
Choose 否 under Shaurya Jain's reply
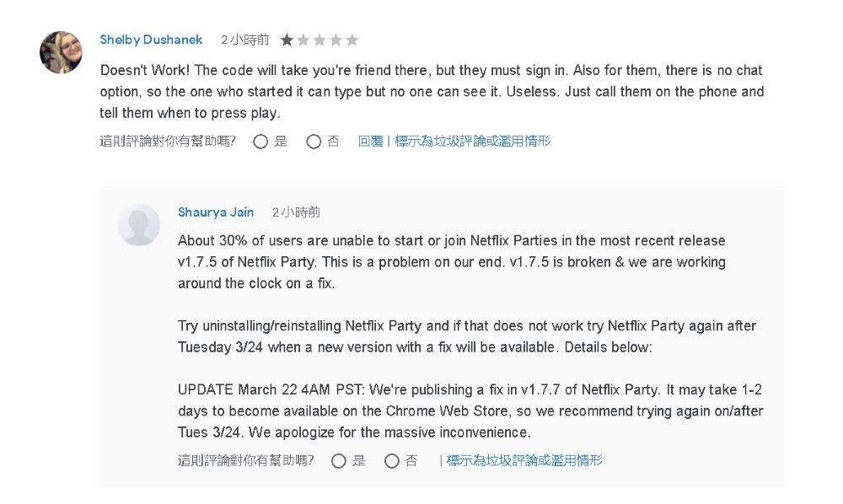click(391, 461)
